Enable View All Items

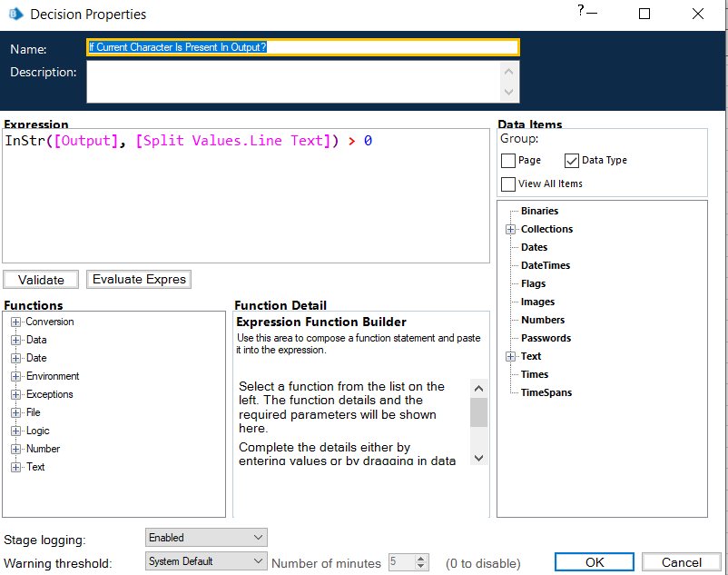click(x=509, y=183)
